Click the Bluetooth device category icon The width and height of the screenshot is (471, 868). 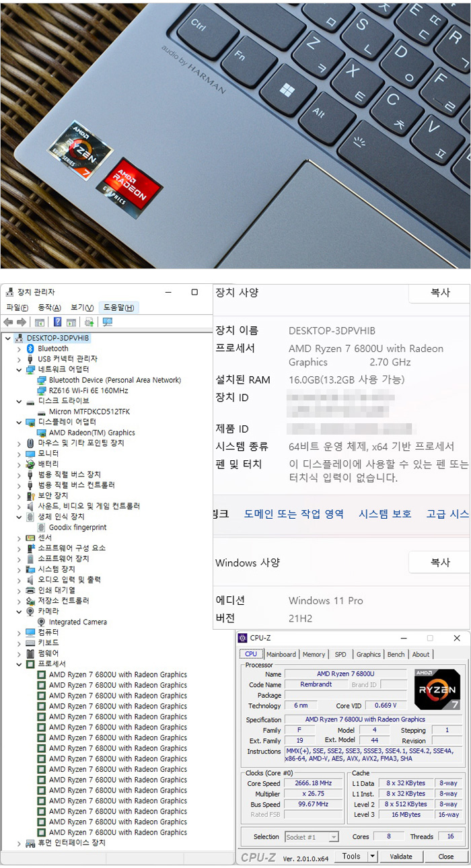30,349
